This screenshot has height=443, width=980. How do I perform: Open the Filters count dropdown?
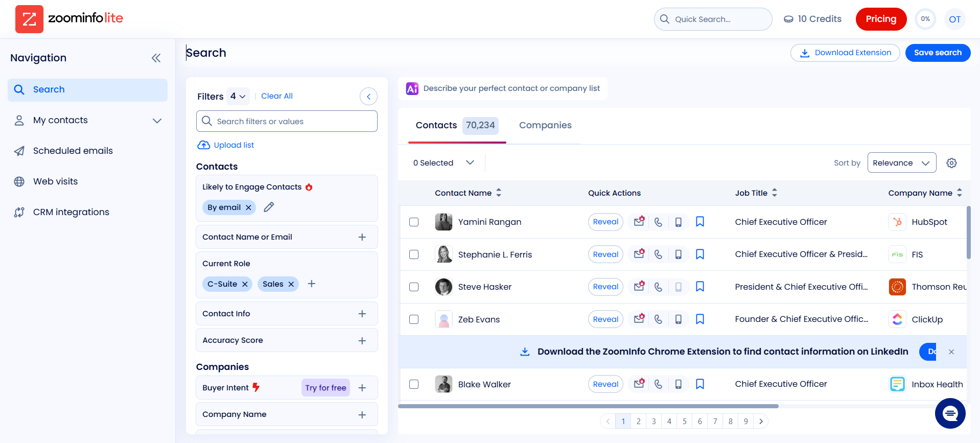click(x=238, y=96)
